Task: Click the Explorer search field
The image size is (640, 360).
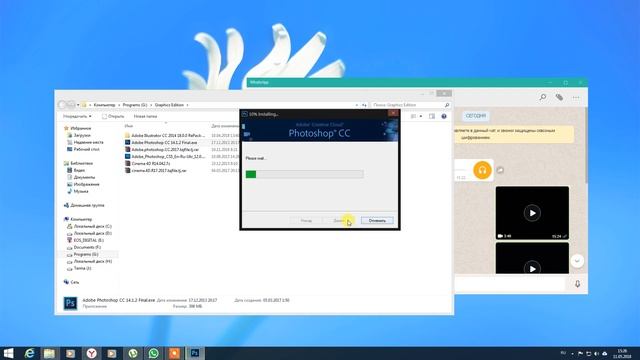Action: [410, 105]
